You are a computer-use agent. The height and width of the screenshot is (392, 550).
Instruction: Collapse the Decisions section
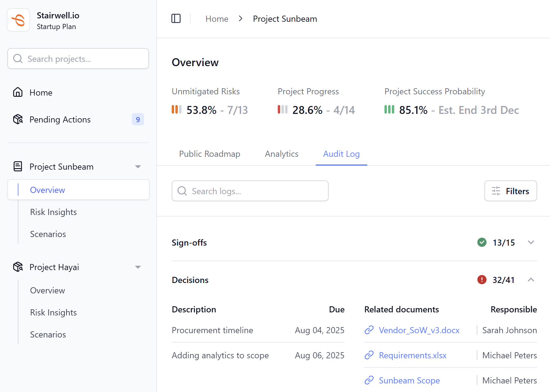(531, 280)
